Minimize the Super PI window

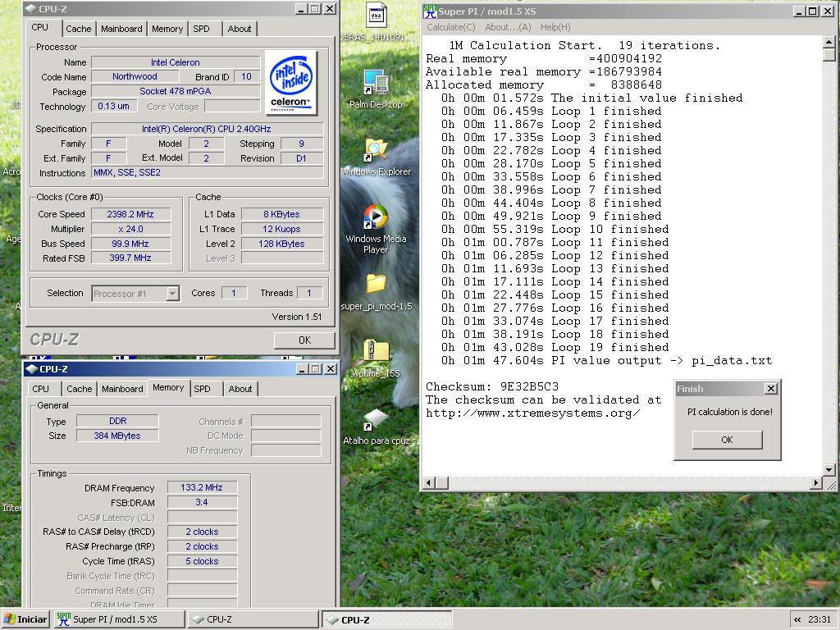pos(799,11)
